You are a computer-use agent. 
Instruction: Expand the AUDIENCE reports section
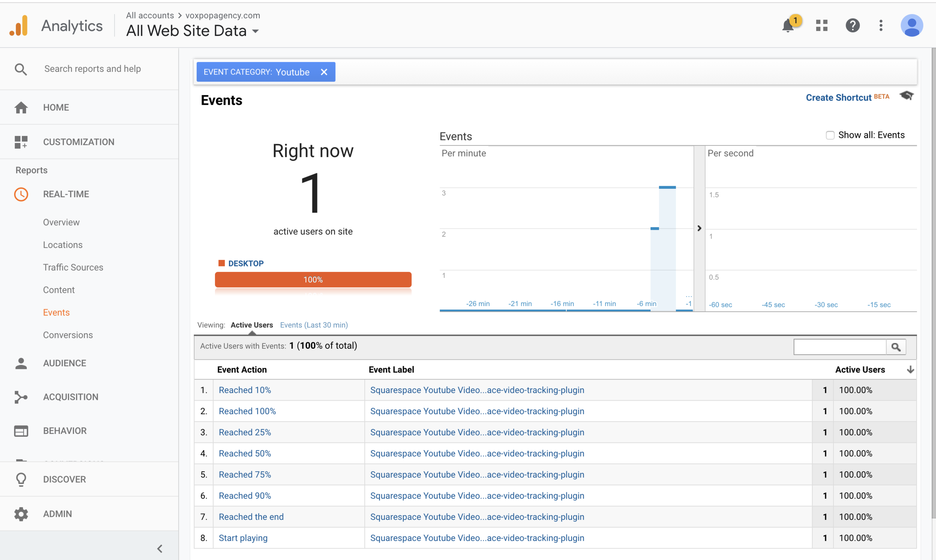click(64, 363)
